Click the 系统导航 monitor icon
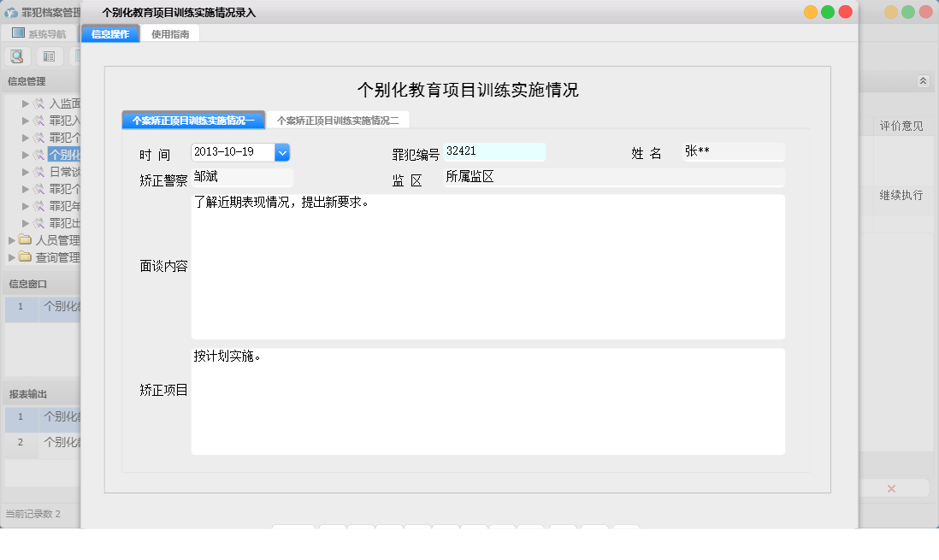 coord(19,33)
